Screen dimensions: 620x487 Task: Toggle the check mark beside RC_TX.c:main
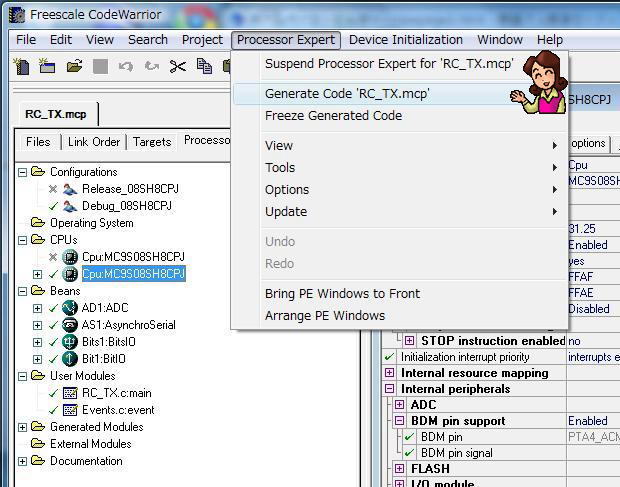point(53,393)
